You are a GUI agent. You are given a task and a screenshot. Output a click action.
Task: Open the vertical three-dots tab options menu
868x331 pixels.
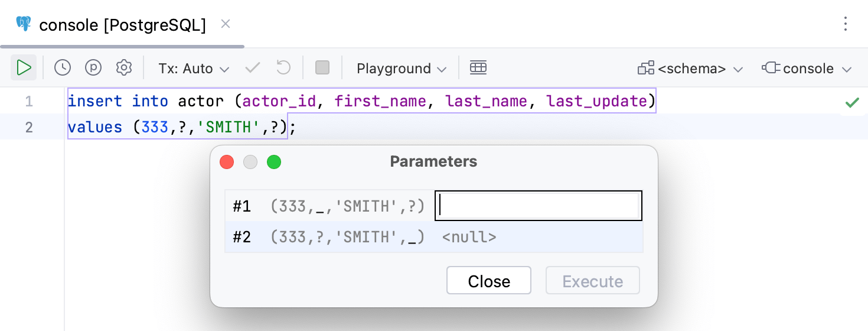click(x=846, y=24)
